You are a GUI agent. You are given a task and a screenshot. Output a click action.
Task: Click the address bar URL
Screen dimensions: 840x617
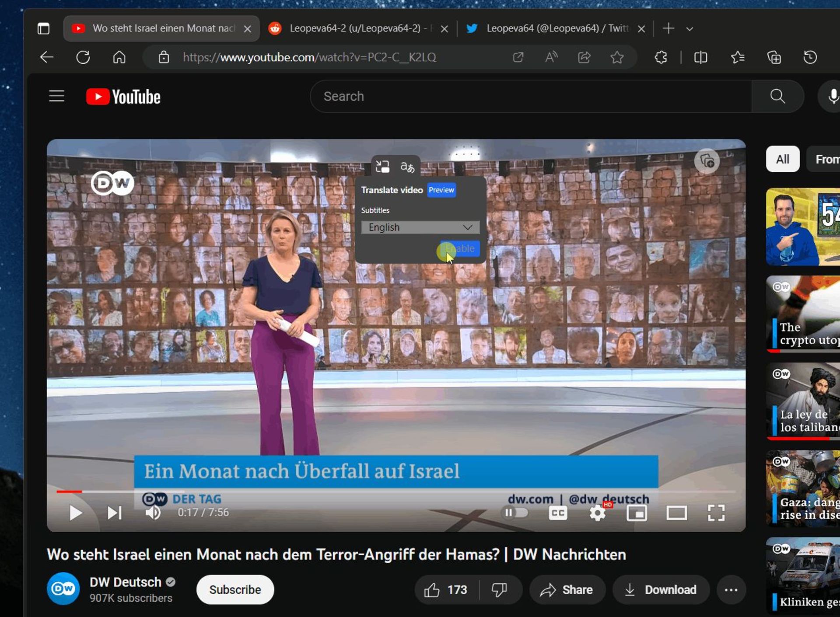309,57
